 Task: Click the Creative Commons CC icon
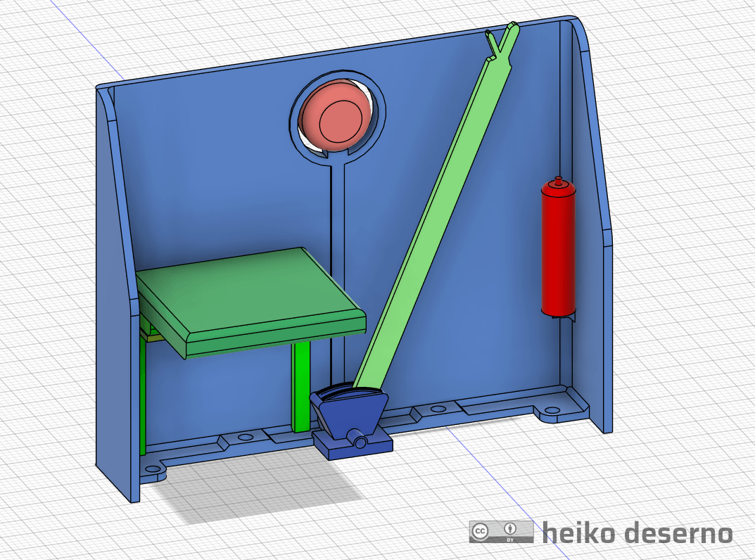tap(480, 531)
